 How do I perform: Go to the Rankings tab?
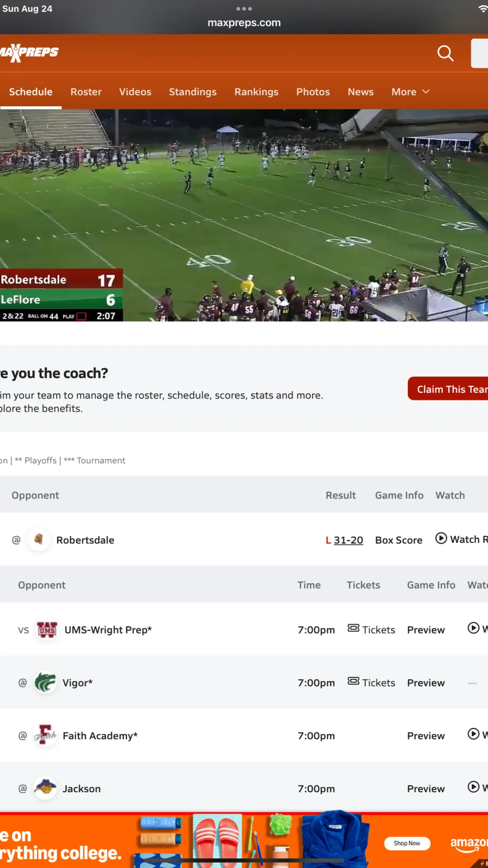(256, 92)
